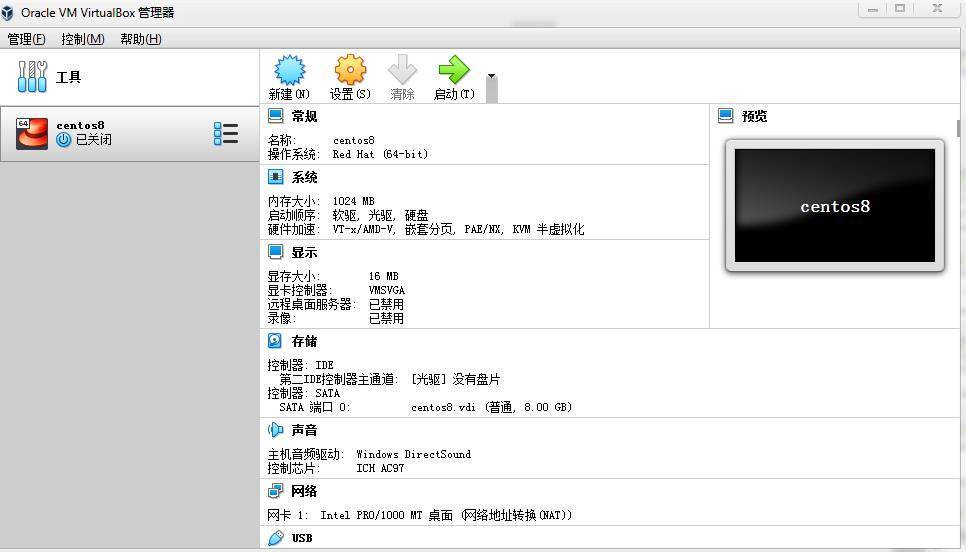Click the Audio (声音) speaker icon
Image resolution: width=966 pixels, height=552 pixels.
point(275,429)
